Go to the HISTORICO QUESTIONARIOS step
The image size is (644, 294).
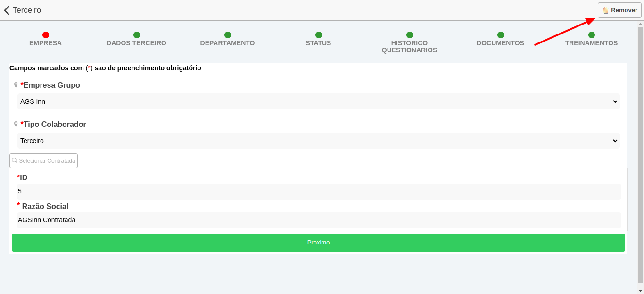click(409, 34)
